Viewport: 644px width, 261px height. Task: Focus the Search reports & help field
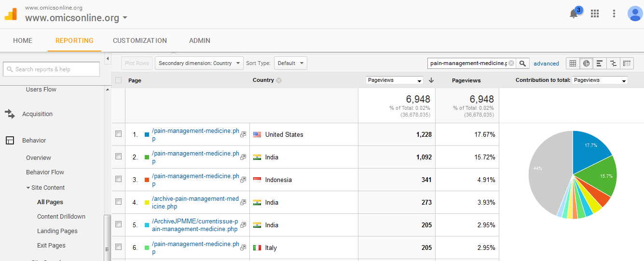coord(51,69)
